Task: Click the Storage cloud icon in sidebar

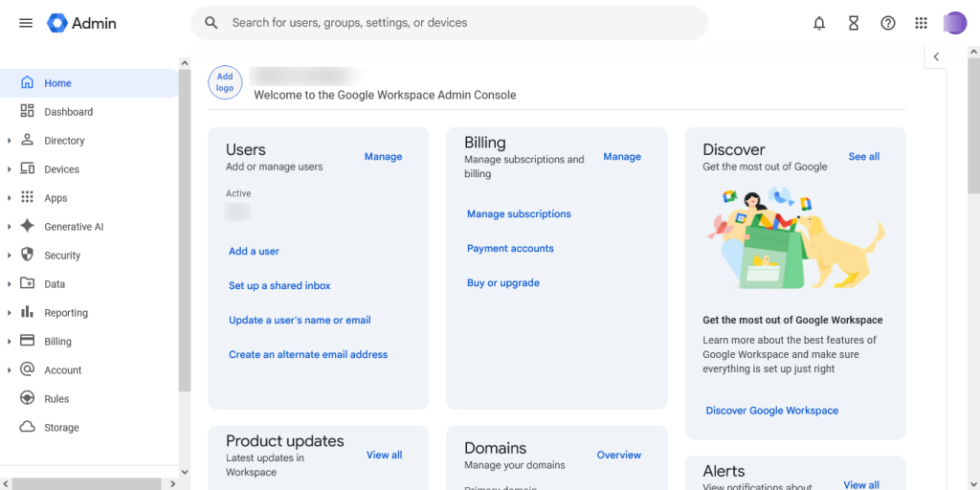Action: pos(27,428)
